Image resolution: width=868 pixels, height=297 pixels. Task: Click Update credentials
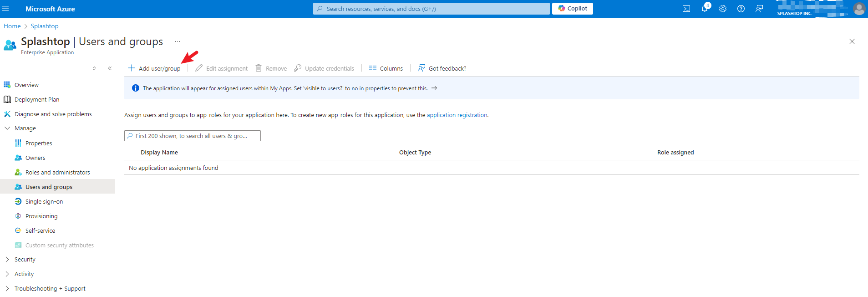324,68
